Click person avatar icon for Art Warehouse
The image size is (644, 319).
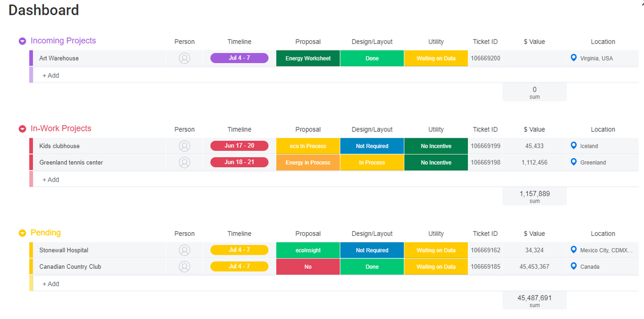click(x=185, y=58)
